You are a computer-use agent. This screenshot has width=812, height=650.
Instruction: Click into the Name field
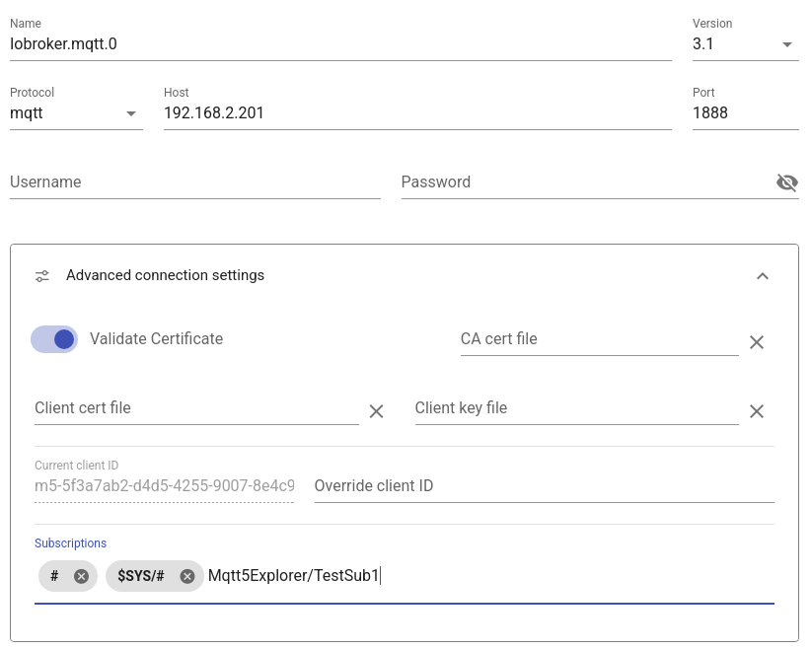click(x=340, y=44)
